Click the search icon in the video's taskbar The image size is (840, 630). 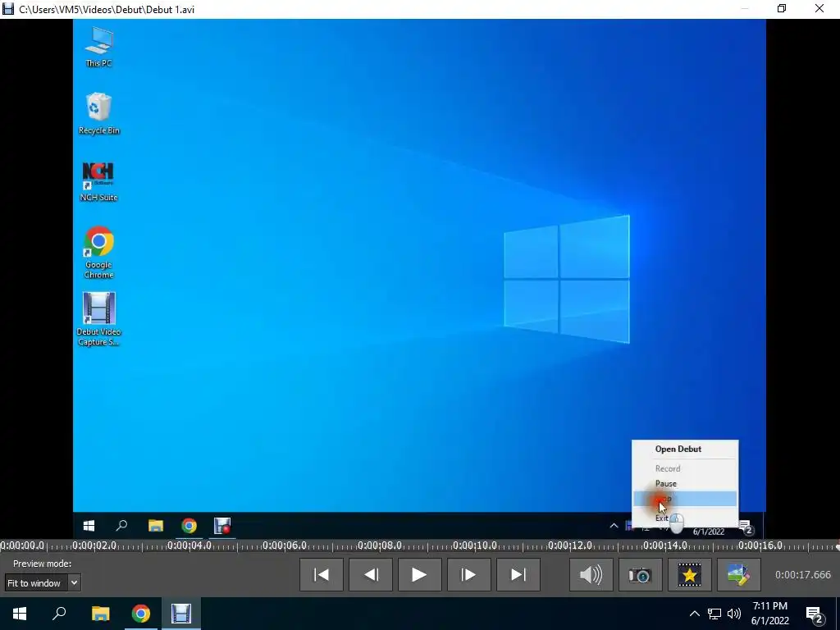(x=121, y=526)
